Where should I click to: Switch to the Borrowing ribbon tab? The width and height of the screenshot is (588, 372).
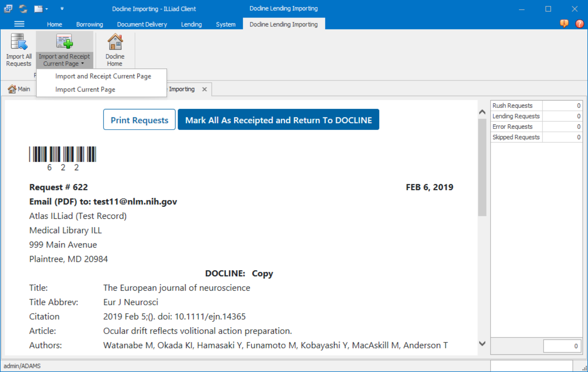89,24
